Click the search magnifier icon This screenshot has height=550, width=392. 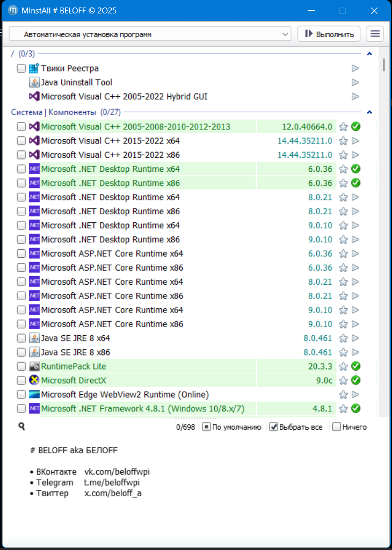coord(21,426)
